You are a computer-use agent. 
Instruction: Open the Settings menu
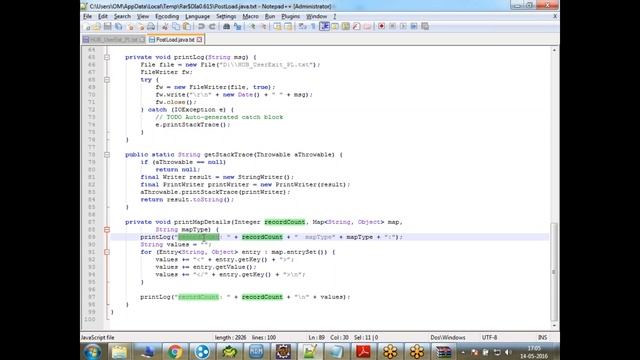point(226,16)
